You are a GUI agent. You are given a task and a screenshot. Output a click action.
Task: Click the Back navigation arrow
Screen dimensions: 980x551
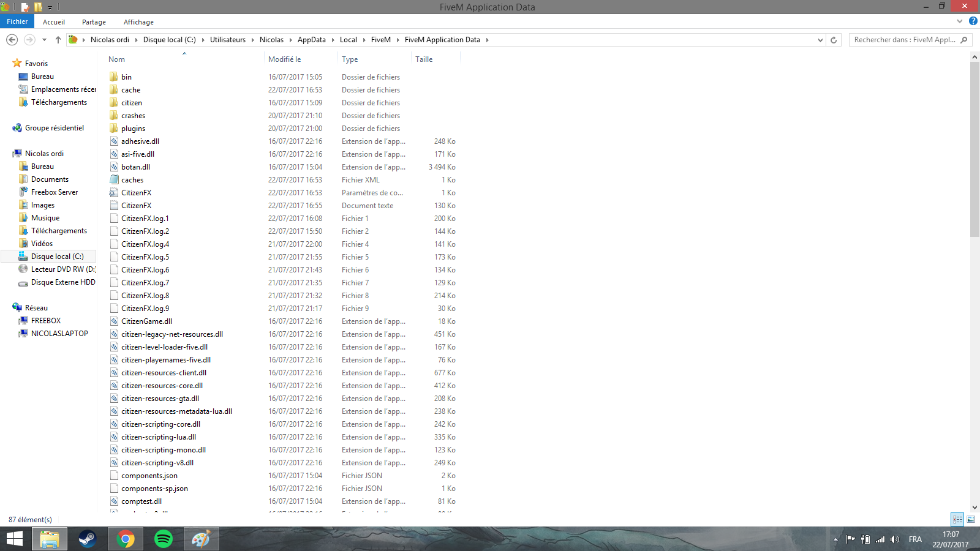click(x=12, y=40)
